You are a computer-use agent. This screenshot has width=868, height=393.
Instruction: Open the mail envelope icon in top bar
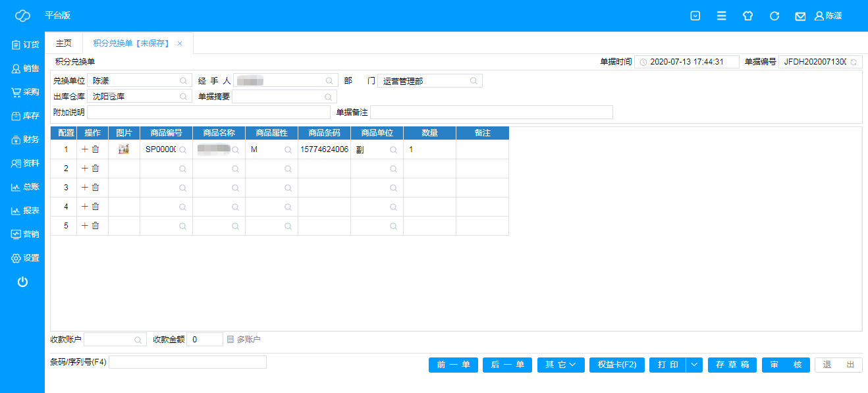click(800, 16)
